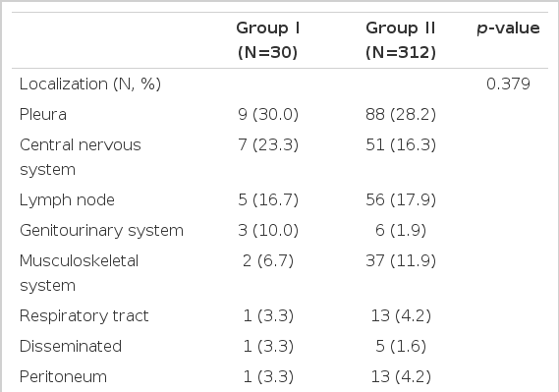Select the 7 (23.3) cell
This screenshot has width=559, height=392.
coord(268,145)
